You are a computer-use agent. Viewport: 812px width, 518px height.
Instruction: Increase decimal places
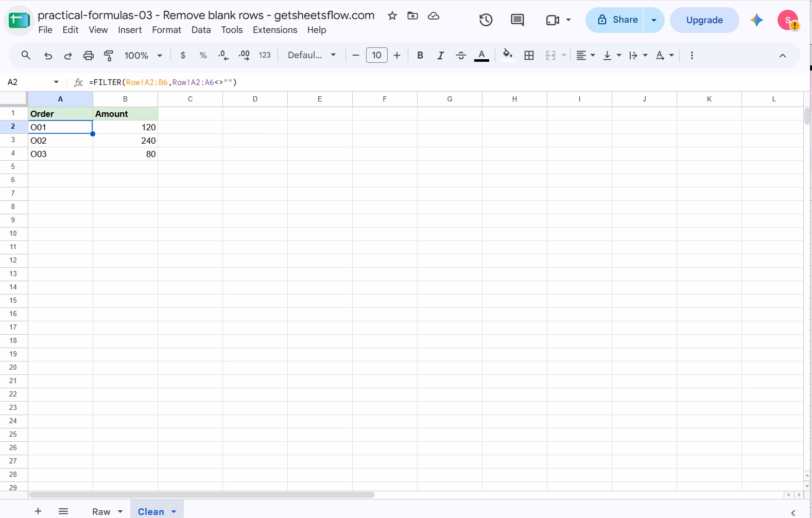(x=244, y=55)
